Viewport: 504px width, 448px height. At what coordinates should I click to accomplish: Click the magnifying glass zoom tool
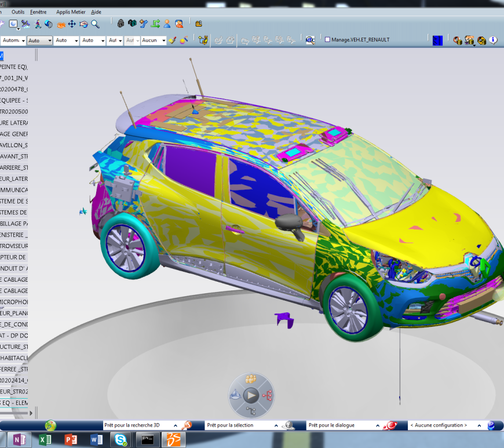point(96,24)
